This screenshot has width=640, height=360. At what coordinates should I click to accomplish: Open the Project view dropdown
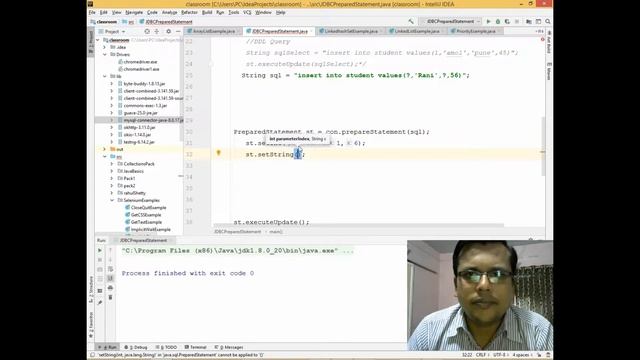tap(112, 31)
